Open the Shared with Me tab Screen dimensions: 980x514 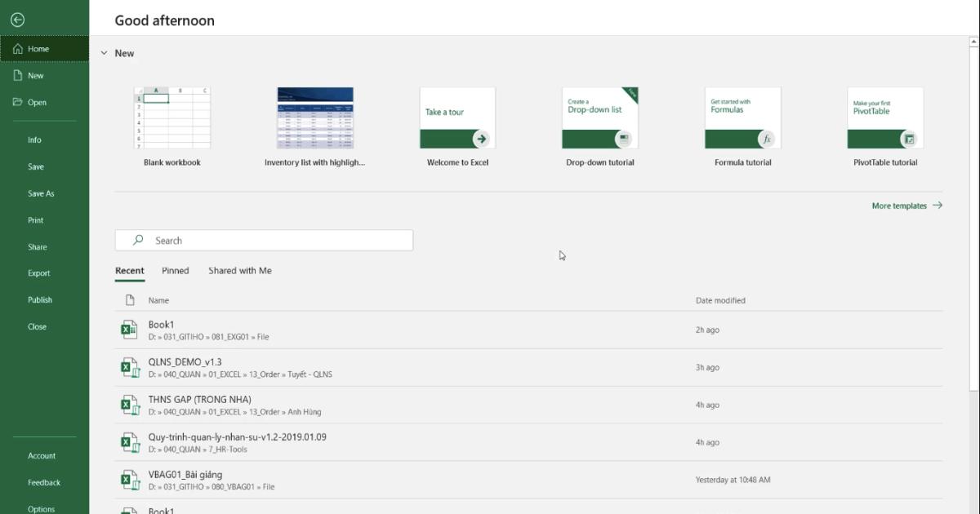pyautogui.click(x=239, y=270)
